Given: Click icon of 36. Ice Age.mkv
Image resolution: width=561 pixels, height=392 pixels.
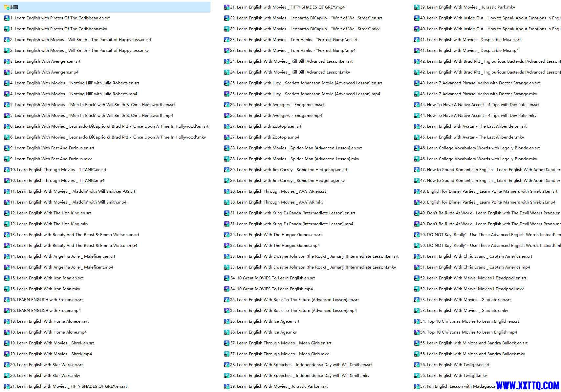Looking at the screenshot, I should click(227, 332).
